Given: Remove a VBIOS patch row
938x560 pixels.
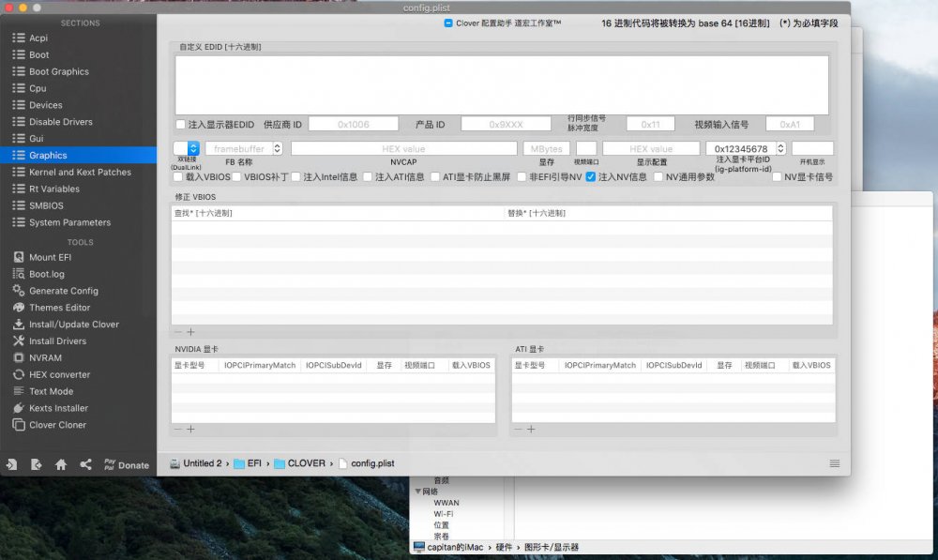Looking at the screenshot, I should pyautogui.click(x=177, y=331).
